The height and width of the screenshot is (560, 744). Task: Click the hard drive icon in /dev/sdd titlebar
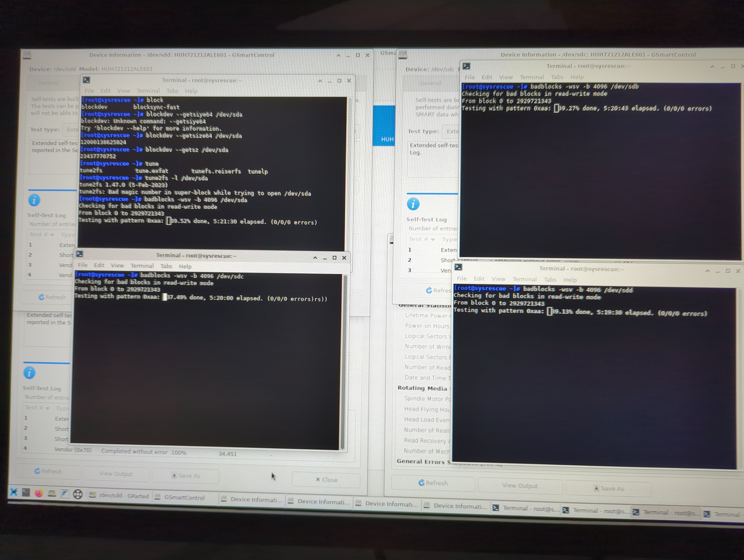click(x=27, y=55)
